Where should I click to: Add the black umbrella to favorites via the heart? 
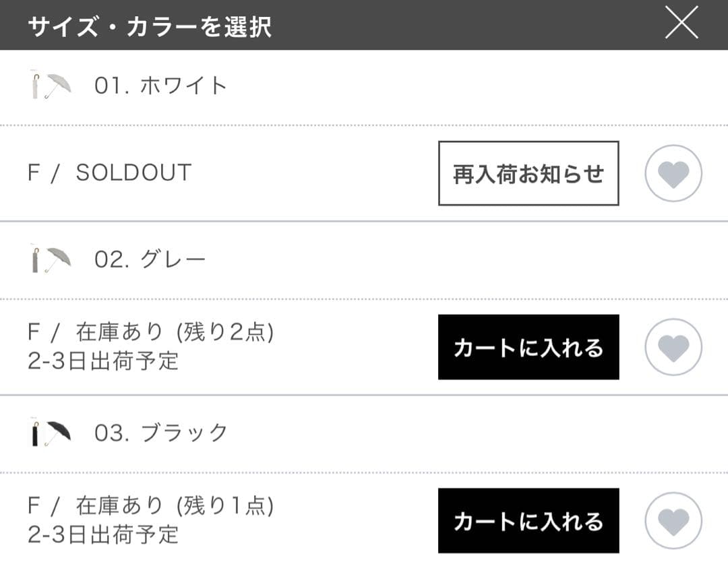point(673,521)
